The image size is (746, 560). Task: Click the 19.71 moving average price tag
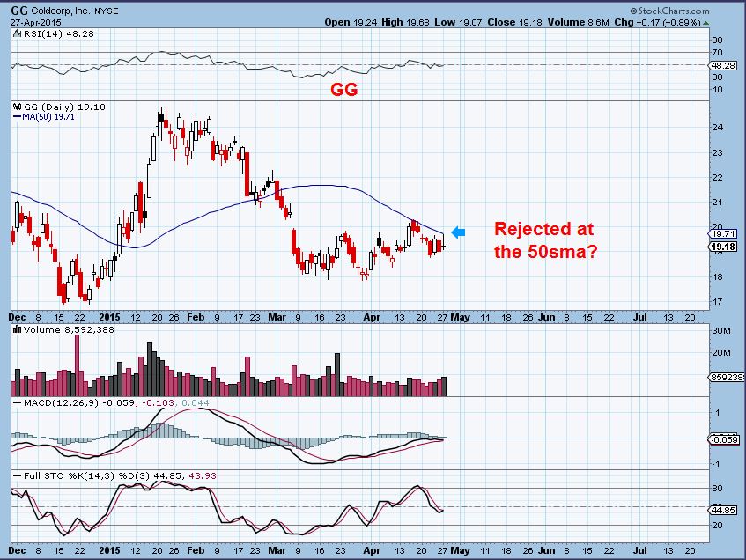coord(722,233)
